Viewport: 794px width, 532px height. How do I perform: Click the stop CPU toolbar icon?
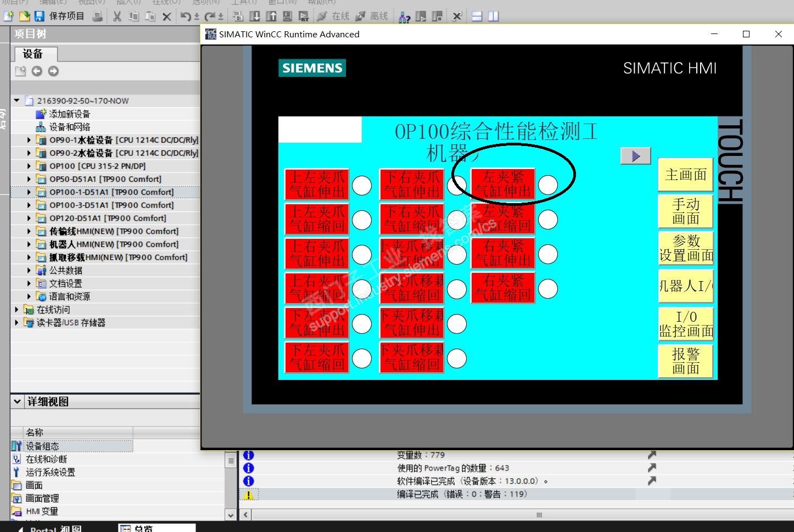(437, 16)
